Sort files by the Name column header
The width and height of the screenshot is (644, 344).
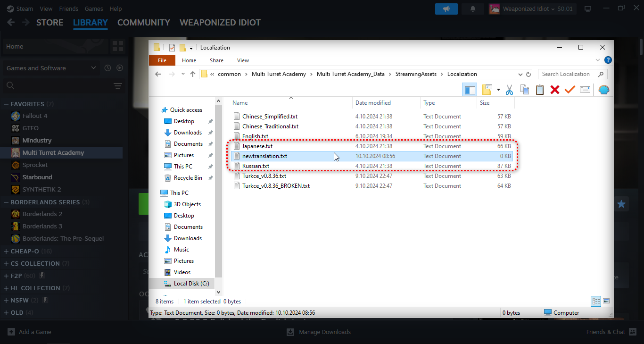pyautogui.click(x=291, y=103)
